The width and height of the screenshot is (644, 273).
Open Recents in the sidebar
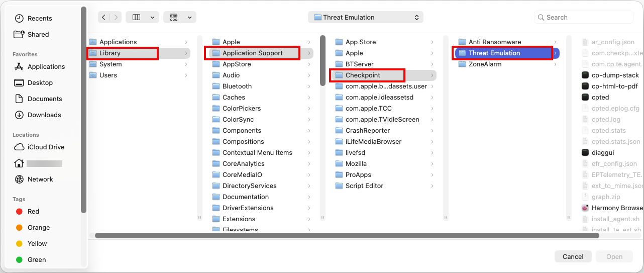pyautogui.click(x=33, y=18)
